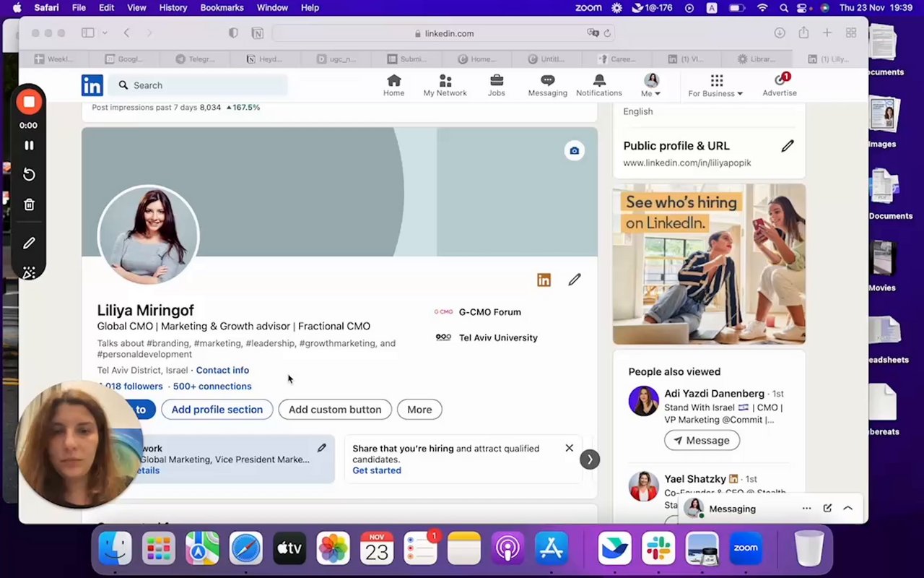Open the App Store from the Dock
The height and width of the screenshot is (578, 924).
tap(552, 549)
